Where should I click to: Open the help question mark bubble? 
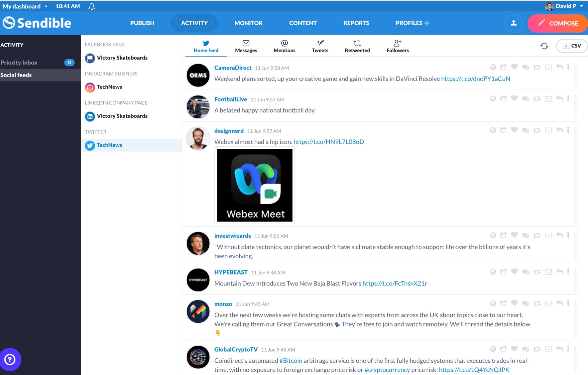[10, 359]
